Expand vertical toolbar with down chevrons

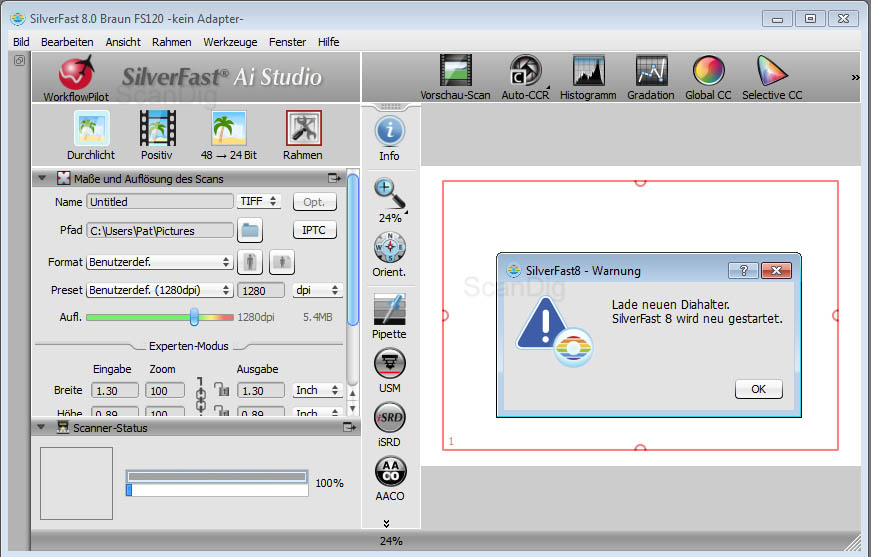tap(386, 523)
